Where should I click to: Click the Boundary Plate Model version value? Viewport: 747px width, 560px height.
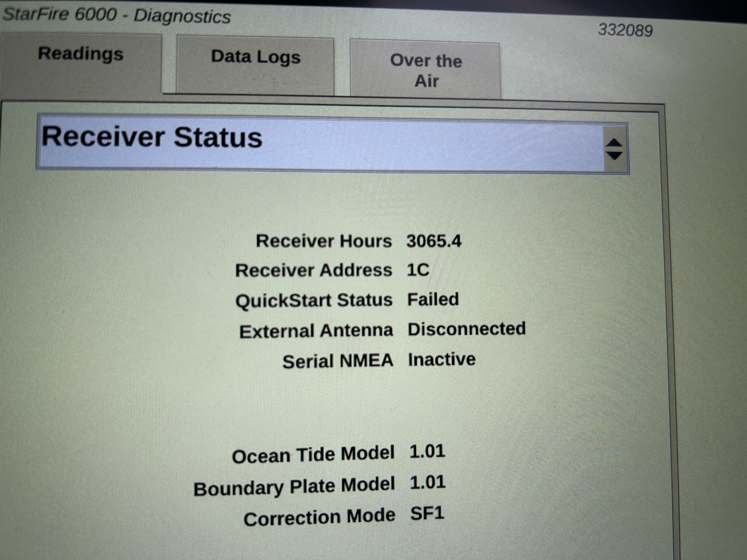tap(427, 483)
